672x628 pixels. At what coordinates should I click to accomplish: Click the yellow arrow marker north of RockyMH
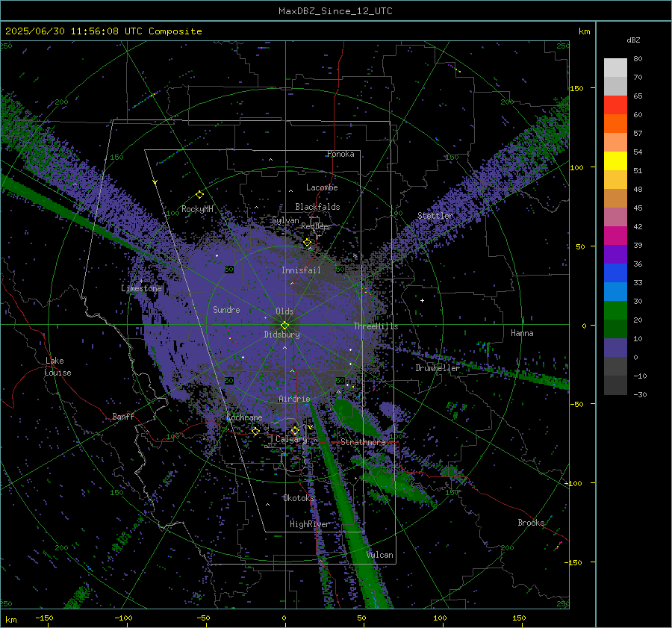pos(155,182)
